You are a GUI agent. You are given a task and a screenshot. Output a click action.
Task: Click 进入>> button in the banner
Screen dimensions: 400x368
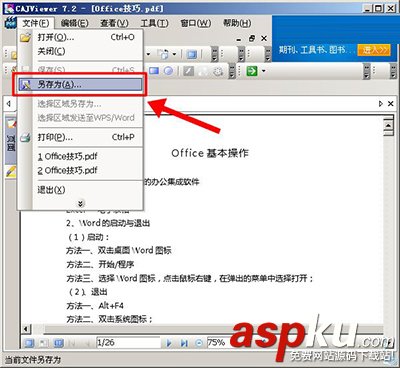coord(374,50)
